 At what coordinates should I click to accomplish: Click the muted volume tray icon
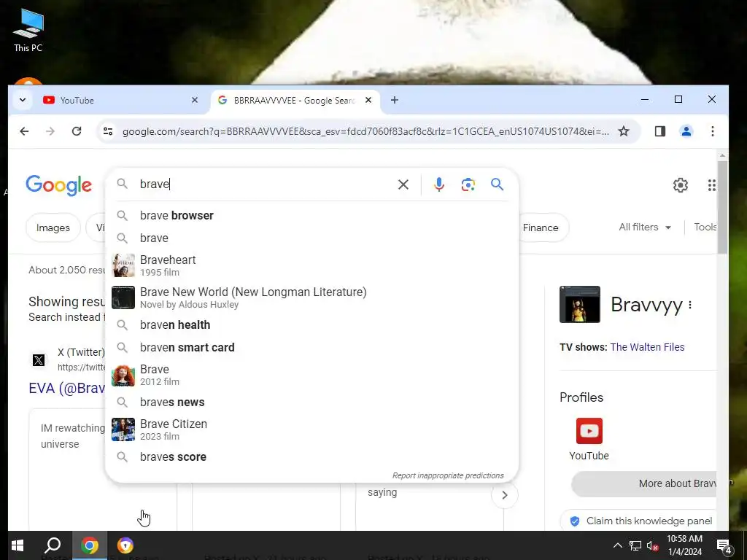[653, 545]
